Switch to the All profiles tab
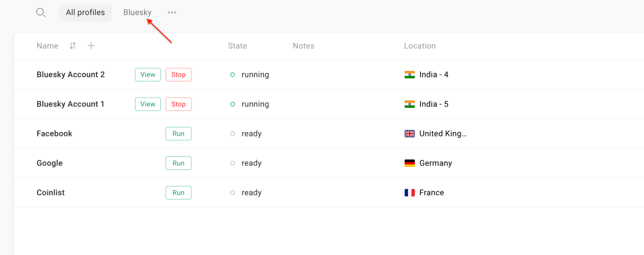Viewport: 644px width, 255px height. 85,13
